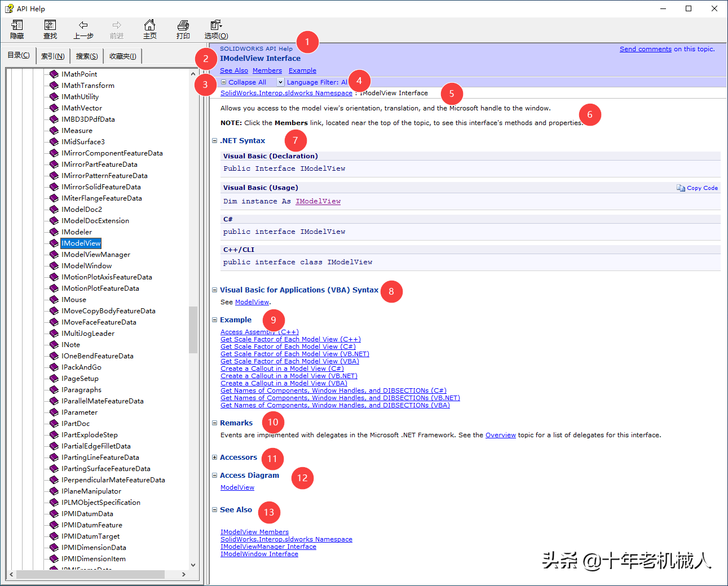
Task: Open IModelView Members link
Action: [254, 532]
